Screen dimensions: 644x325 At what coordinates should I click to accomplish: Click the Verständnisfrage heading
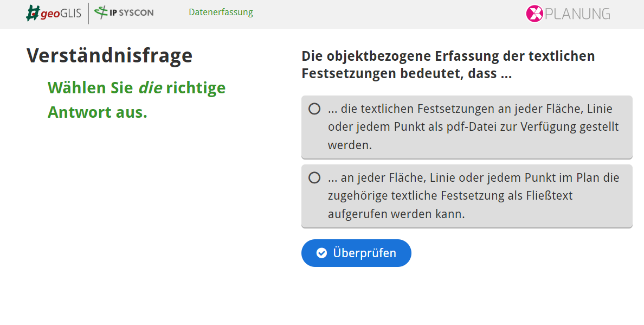[x=109, y=55]
